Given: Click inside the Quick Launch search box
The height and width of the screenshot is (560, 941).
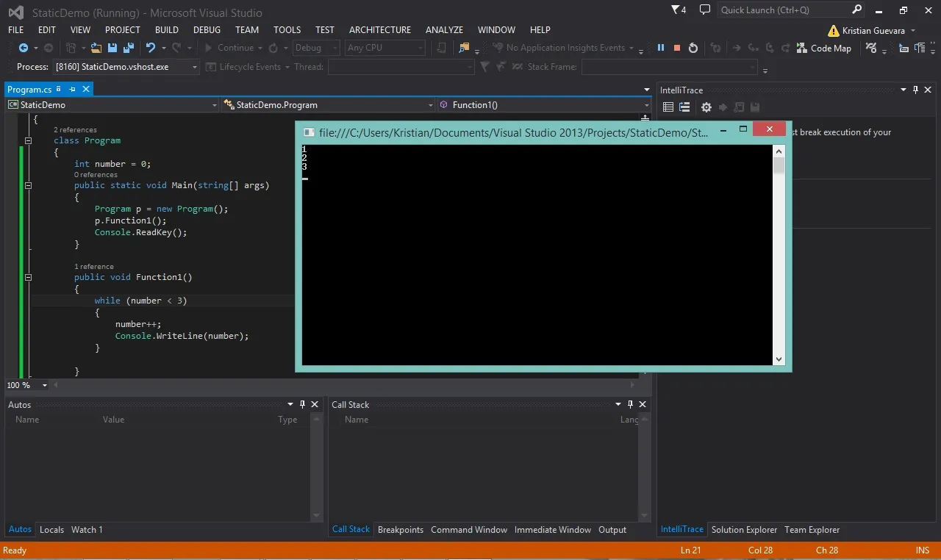Looking at the screenshot, I should point(784,10).
